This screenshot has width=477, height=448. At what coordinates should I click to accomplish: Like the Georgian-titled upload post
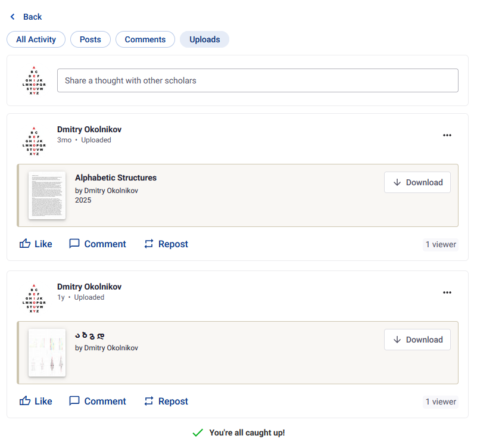(36, 401)
